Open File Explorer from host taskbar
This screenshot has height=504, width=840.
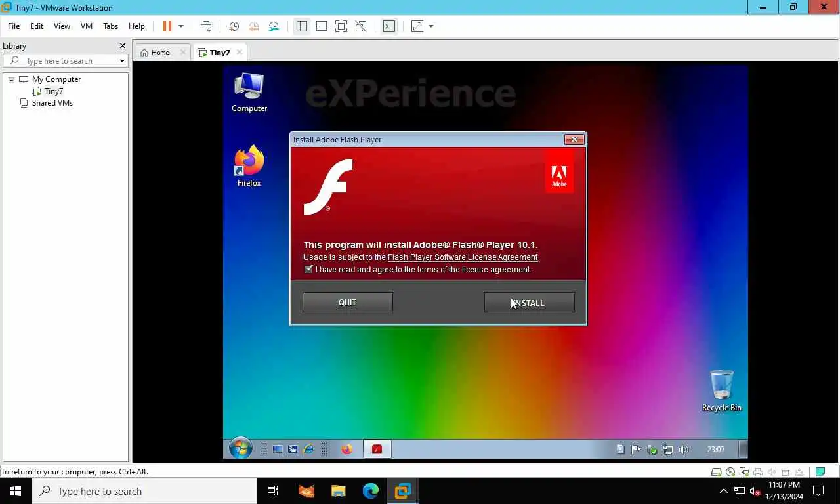tap(338, 491)
